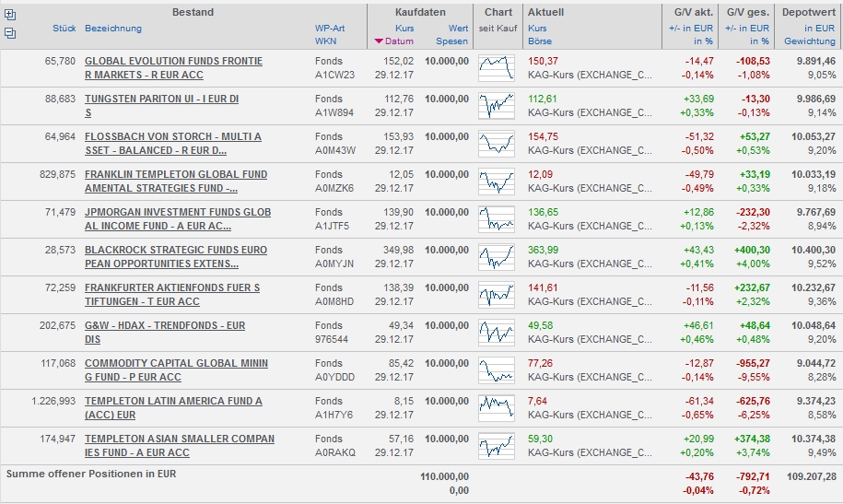Image resolution: width=843 pixels, height=504 pixels.
Task: View JPMorgan Global Income chart thumbnail
Action: click(x=497, y=219)
